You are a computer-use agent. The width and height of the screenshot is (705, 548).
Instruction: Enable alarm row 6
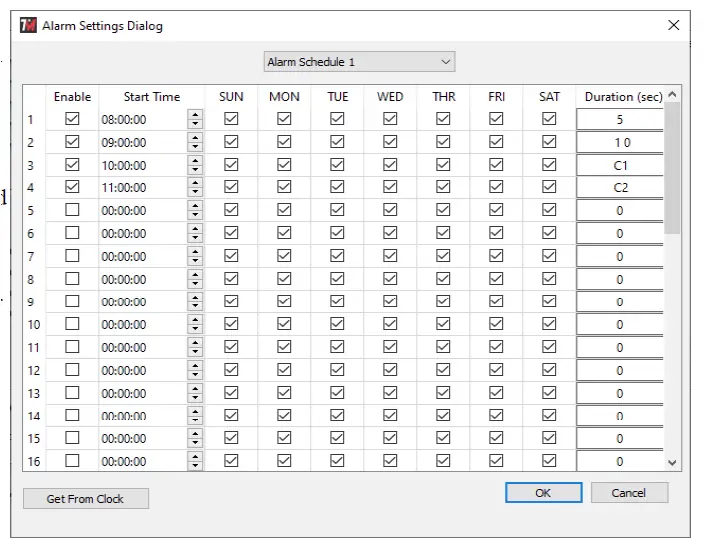click(x=72, y=232)
